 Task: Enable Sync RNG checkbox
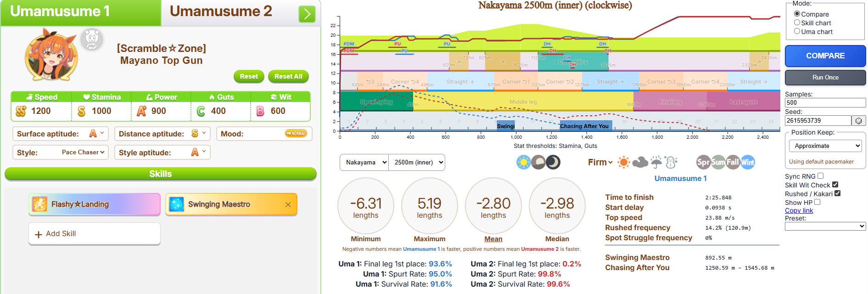click(x=820, y=176)
